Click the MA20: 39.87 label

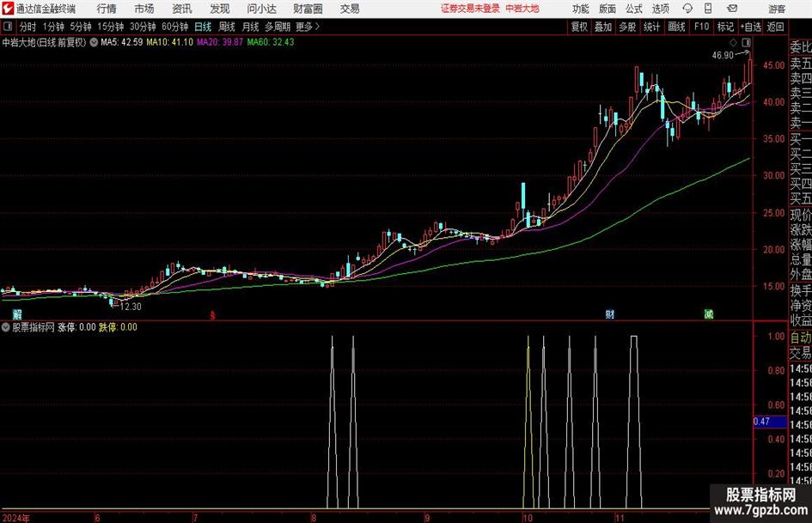220,42
